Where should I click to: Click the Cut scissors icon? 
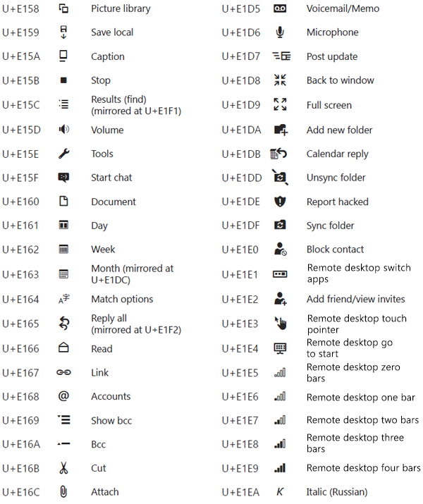coord(63,468)
